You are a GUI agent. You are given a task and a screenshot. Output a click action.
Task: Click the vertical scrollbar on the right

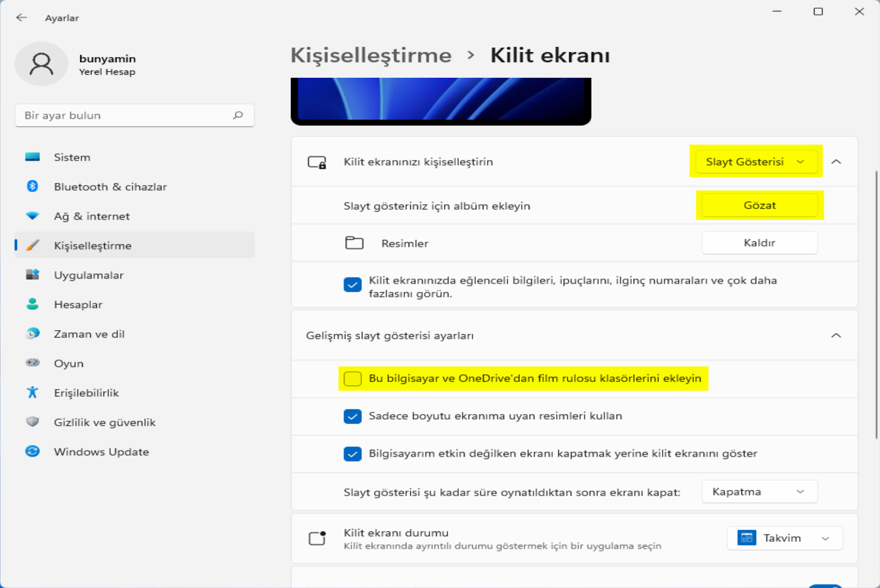coord(876,305)
